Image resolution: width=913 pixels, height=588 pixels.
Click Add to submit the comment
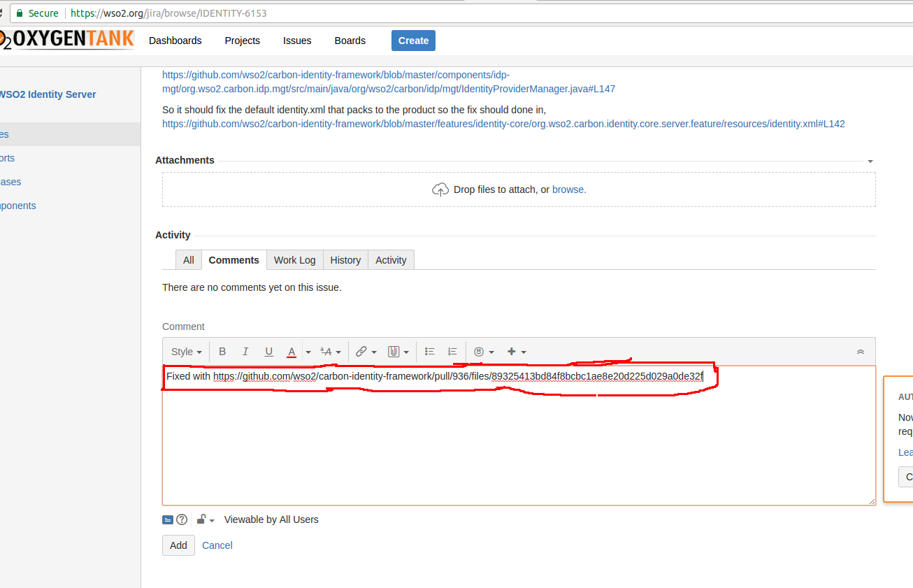coord(178,545)
